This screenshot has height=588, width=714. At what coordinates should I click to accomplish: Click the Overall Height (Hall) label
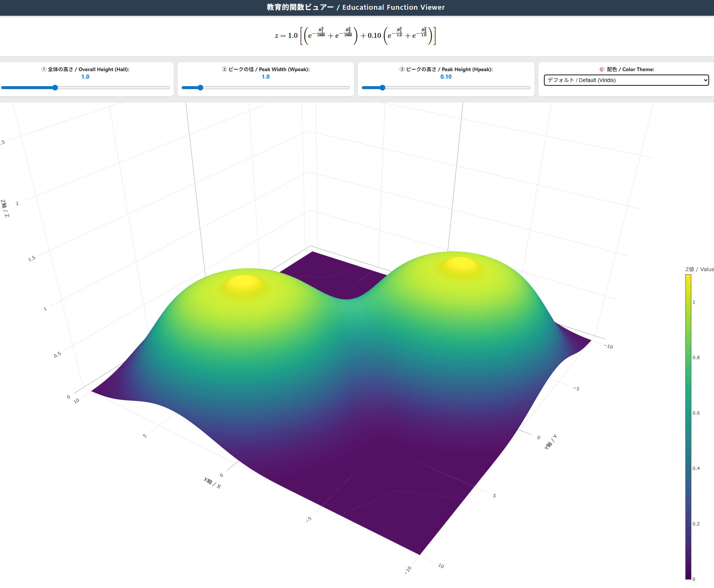coord(85,69)
